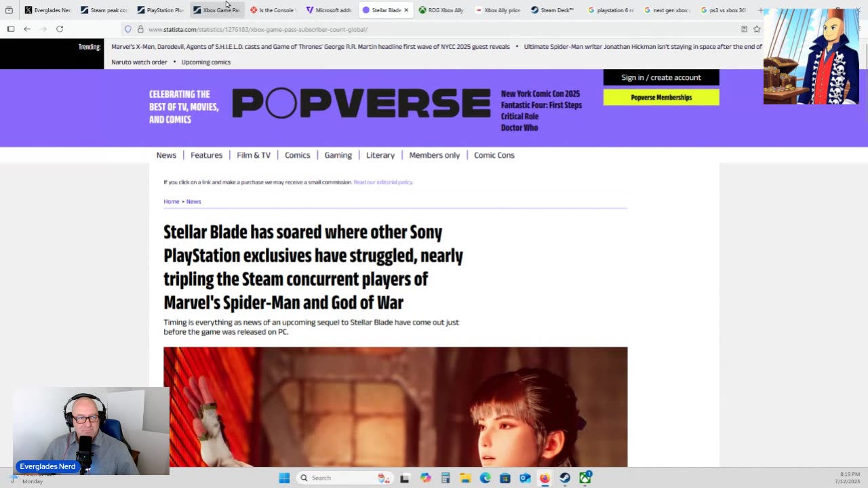This screenshot has width=868, height=488.
Task: Open the Features menu item
Action: click(x=206, y=155)
